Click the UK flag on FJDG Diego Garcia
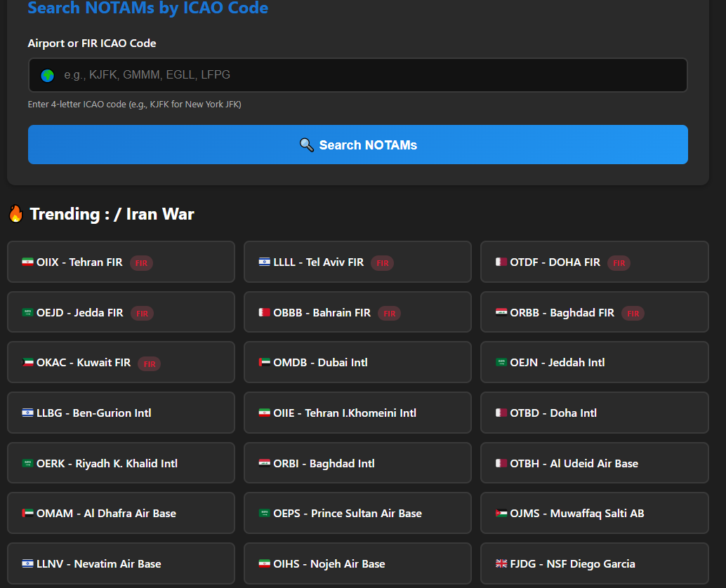726x588 pixels. coord(500,563)
